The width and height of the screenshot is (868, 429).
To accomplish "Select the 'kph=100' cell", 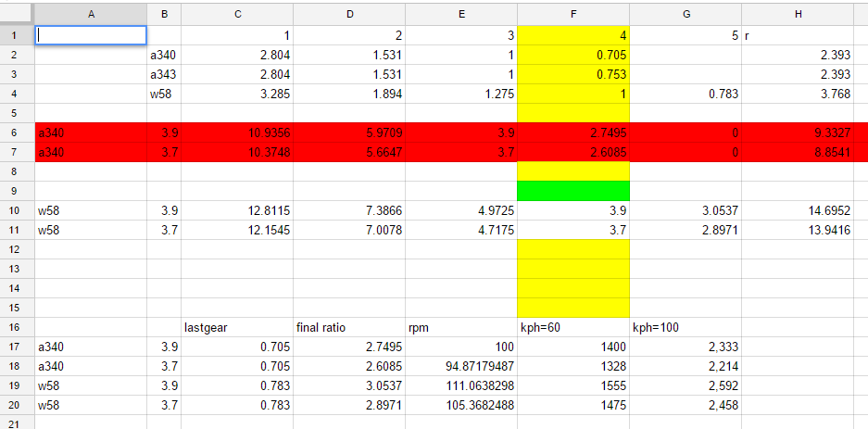I will (x=685, y=327).
